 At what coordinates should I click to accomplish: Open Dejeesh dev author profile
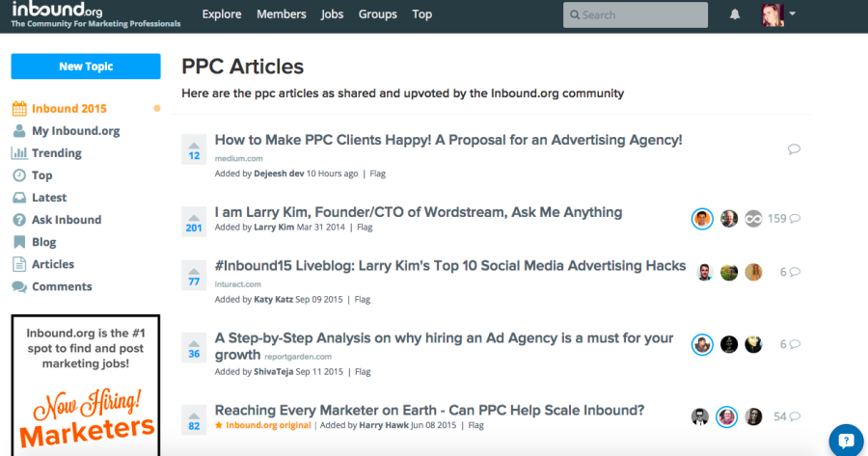click(279, 174)
